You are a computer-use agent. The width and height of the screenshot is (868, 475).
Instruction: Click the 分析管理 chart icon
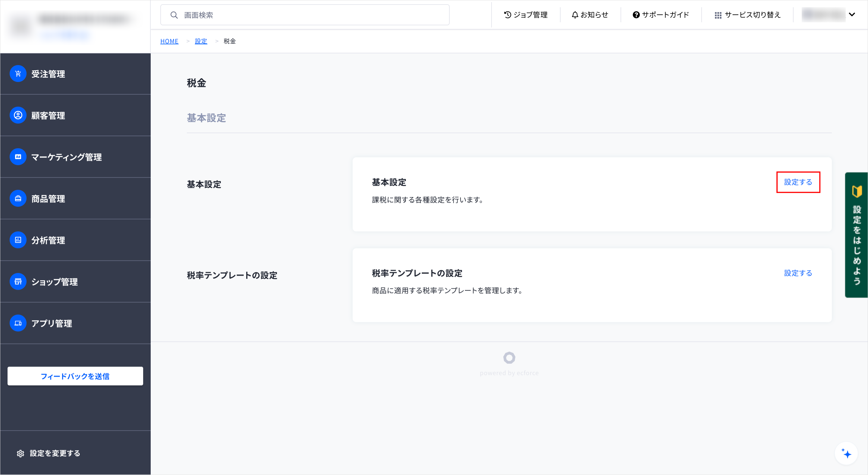click(x=18, y=240)
